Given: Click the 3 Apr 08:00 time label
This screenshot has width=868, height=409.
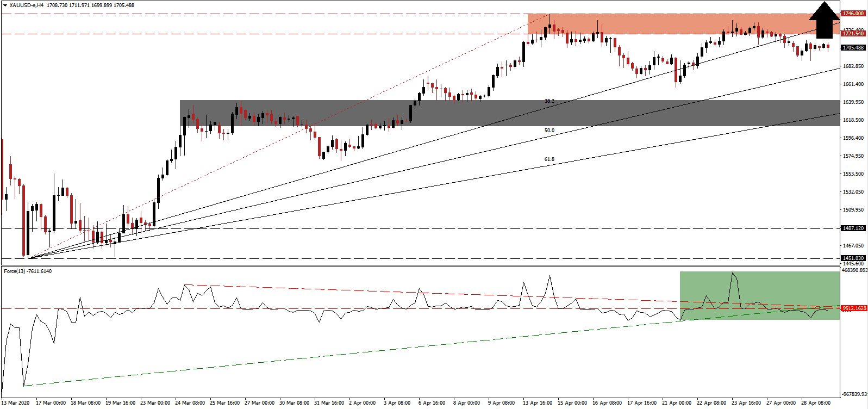Looking at the screenshot, I should (x=397, y=403).
